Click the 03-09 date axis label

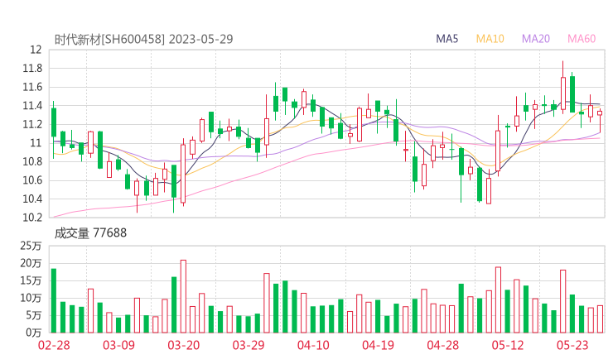click(x=118, y=345)
